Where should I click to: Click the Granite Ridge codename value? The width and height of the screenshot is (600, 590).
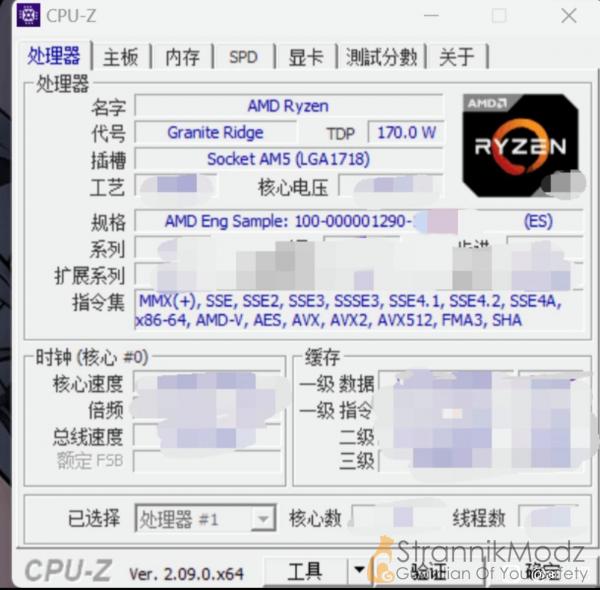215,133
